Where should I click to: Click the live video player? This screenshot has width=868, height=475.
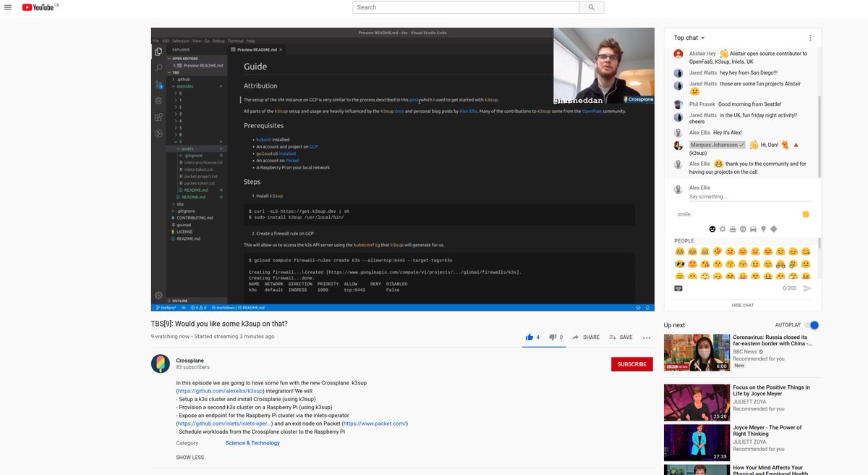click(403, 169)
